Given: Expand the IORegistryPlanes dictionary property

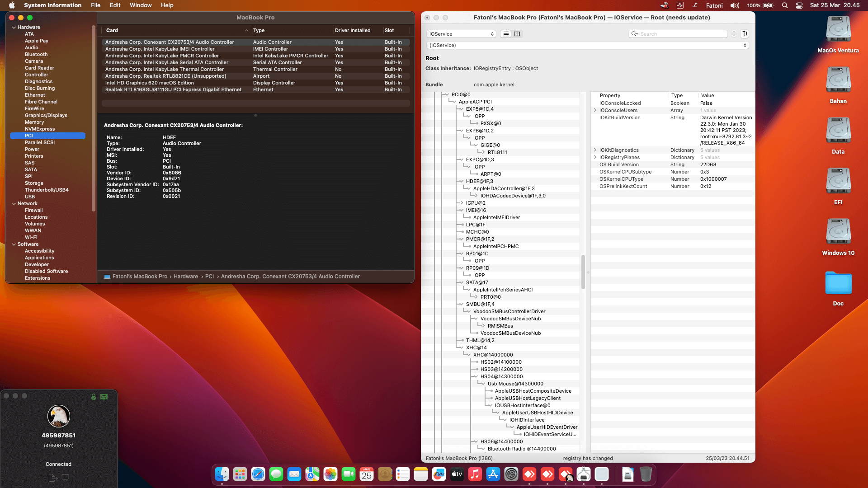Looking at the screenshot, I should click(595, 157).
